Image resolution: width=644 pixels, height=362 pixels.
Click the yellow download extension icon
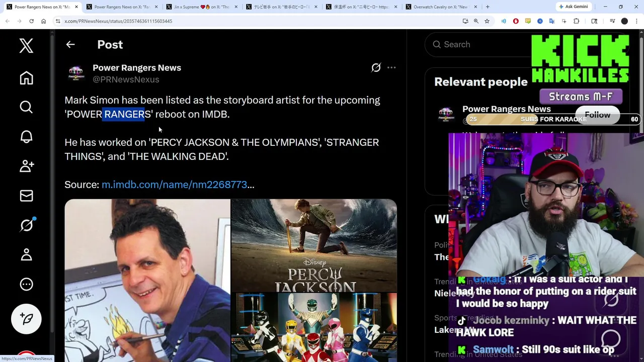[x=528, y=21]
